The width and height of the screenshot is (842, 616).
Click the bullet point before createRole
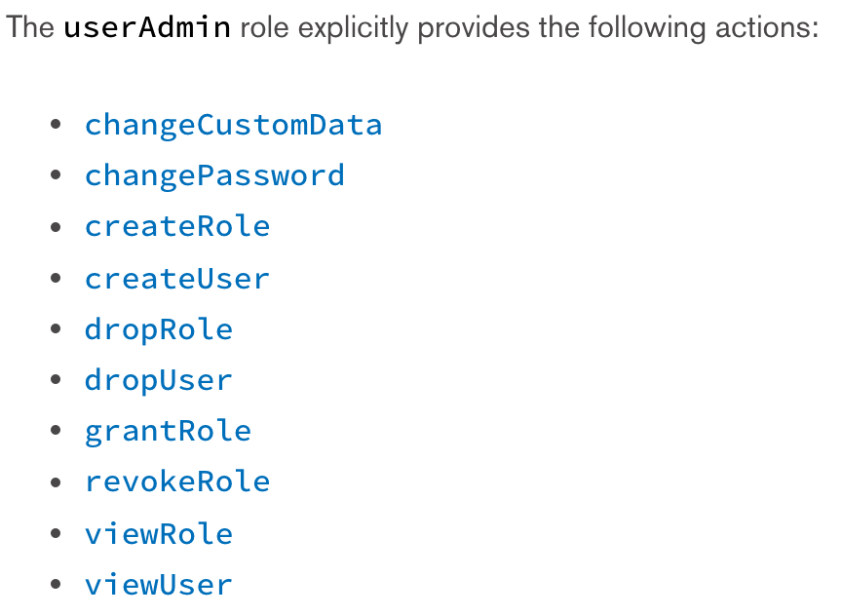56,227
